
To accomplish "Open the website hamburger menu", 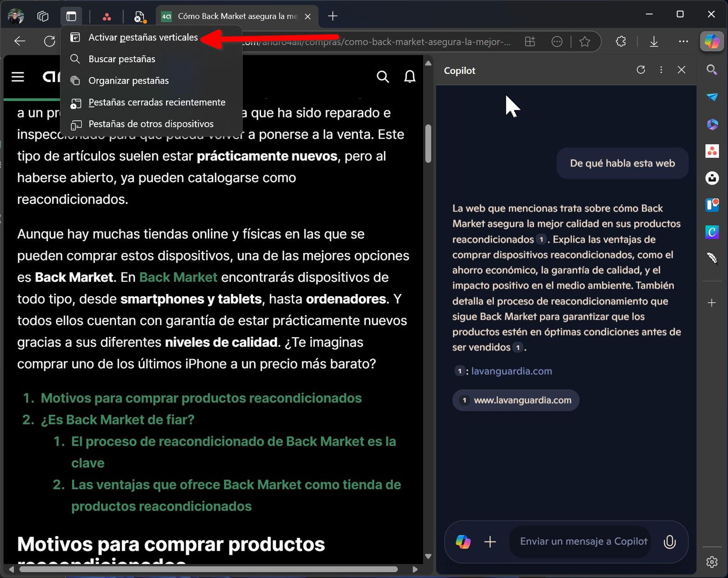I will (x=18, y=76).
